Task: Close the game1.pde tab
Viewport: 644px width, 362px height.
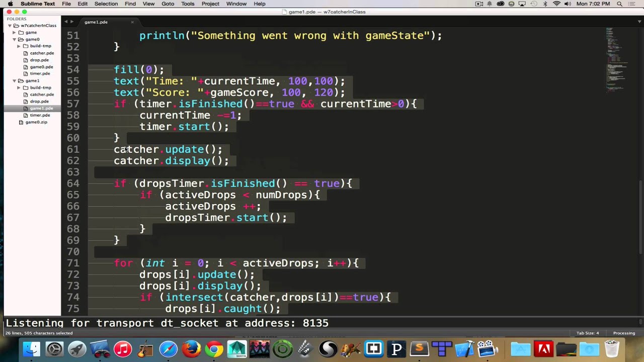Action: point(132,22)
